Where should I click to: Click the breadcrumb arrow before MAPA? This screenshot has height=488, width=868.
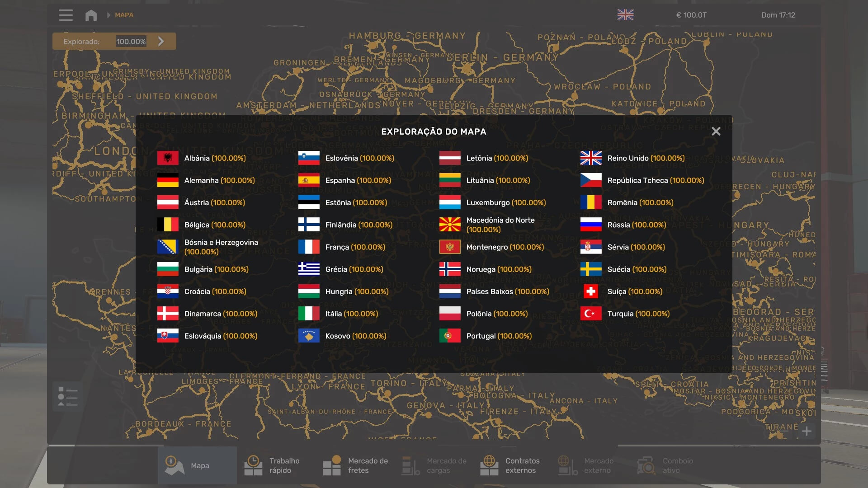[108, 15]
